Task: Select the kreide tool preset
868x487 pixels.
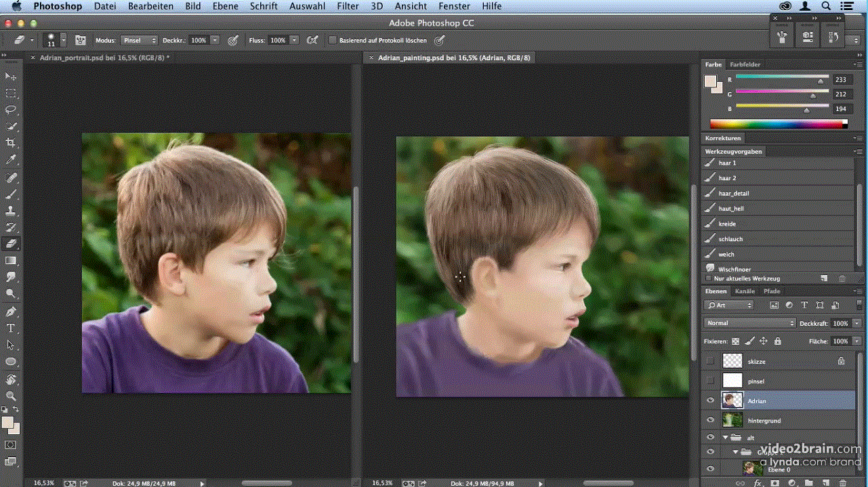Action: coord(727,224)
